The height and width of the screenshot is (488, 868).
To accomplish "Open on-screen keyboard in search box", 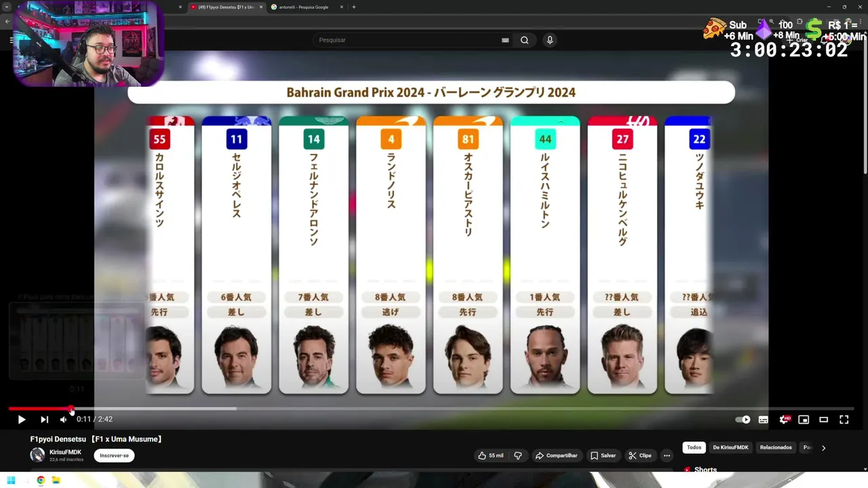I will (505, 40).
